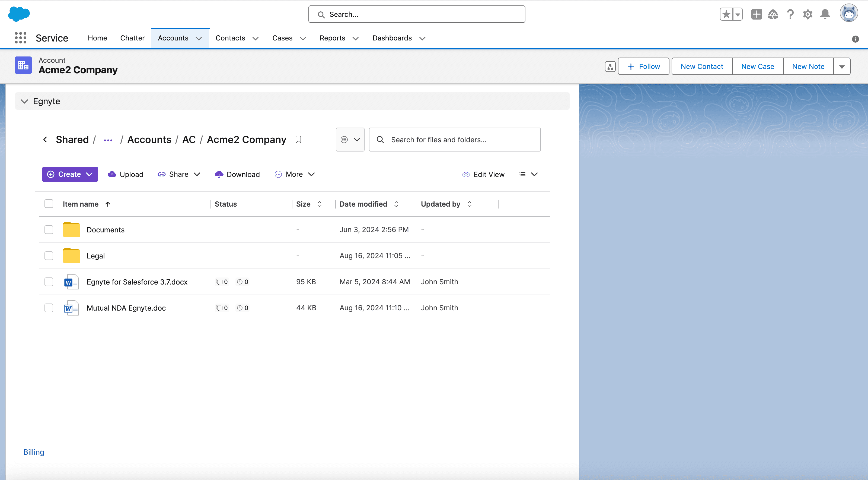Navigate to Accounts in breadcrumb

(149, 139)
